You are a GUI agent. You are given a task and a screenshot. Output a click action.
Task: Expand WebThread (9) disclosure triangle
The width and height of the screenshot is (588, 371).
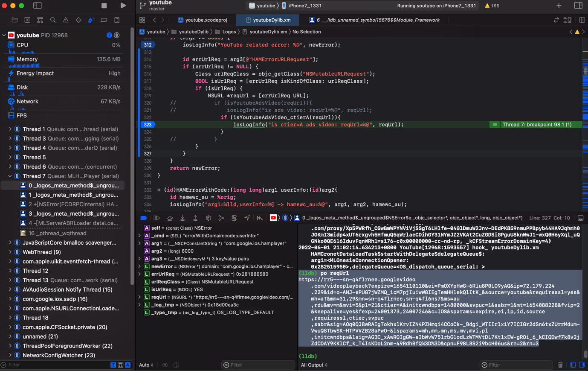pyautogui.click(x=10, y=252)
